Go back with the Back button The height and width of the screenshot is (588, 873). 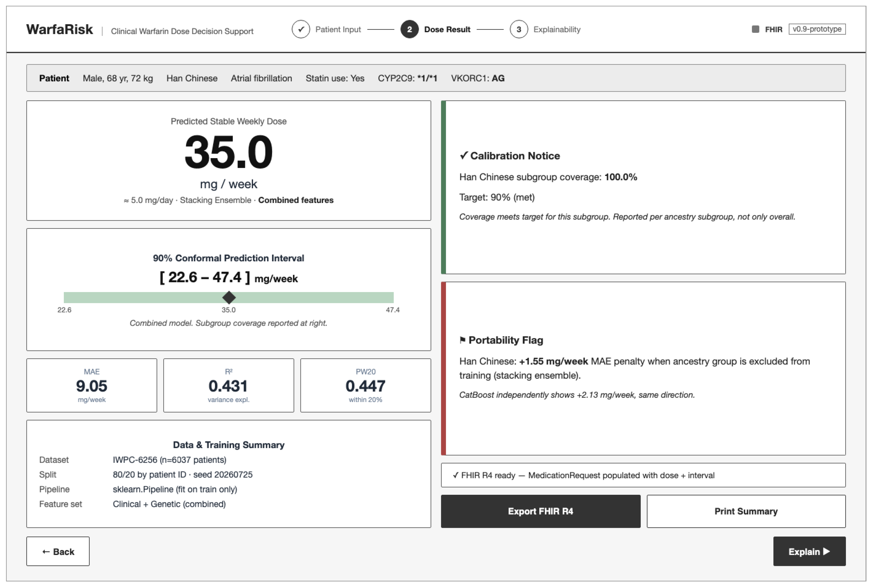[58, 551]
